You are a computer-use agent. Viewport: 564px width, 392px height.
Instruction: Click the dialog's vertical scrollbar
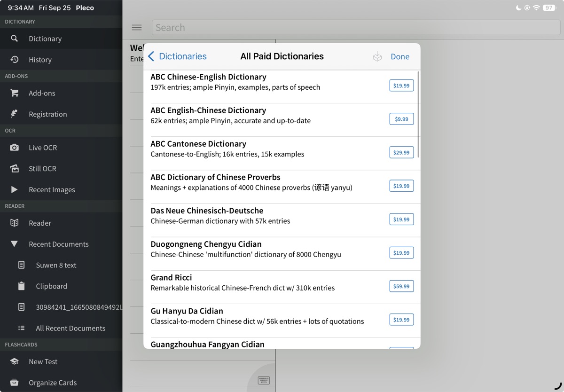tap(418, 115)
